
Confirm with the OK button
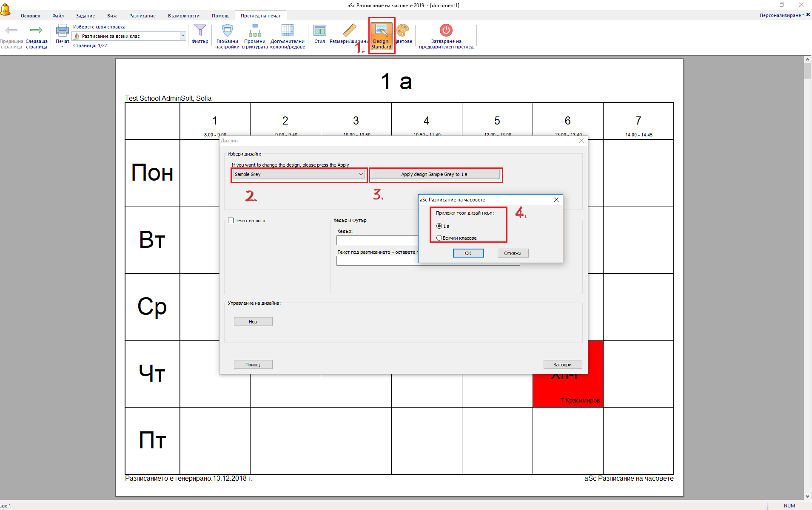468,253
